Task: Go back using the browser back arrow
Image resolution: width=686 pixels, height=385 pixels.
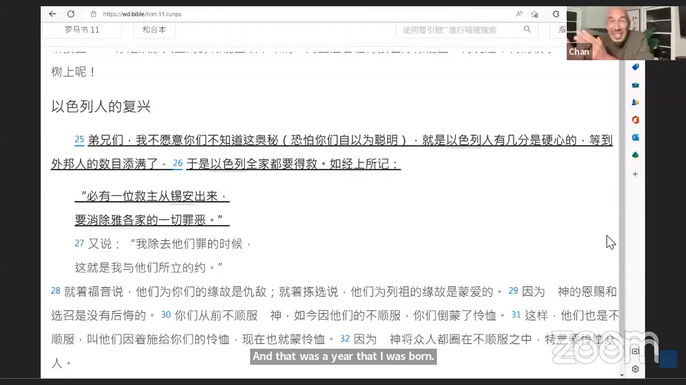Action: click(x=52, y=14)
